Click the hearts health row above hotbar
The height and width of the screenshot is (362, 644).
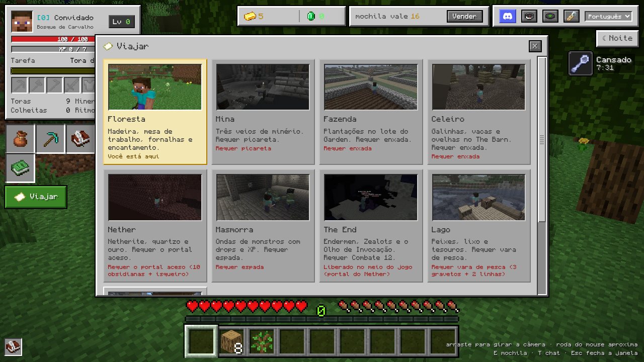[247, 306]
